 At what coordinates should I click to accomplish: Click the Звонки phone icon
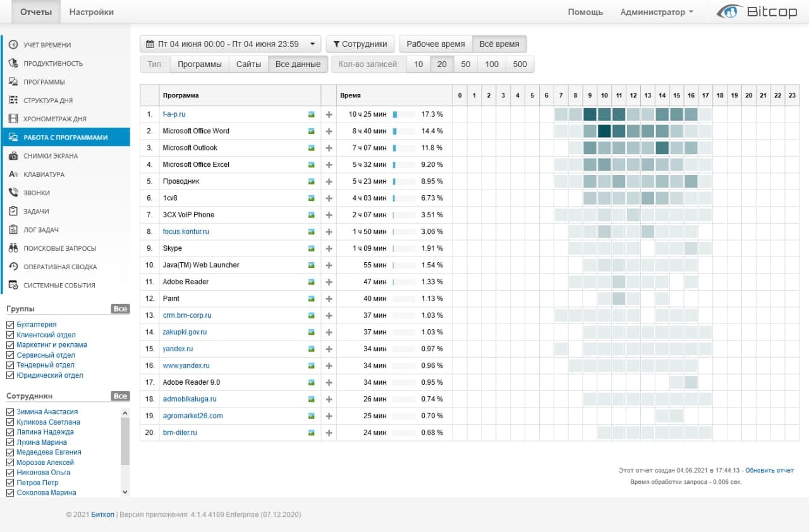pyautogui.click(x=13, y=192)
